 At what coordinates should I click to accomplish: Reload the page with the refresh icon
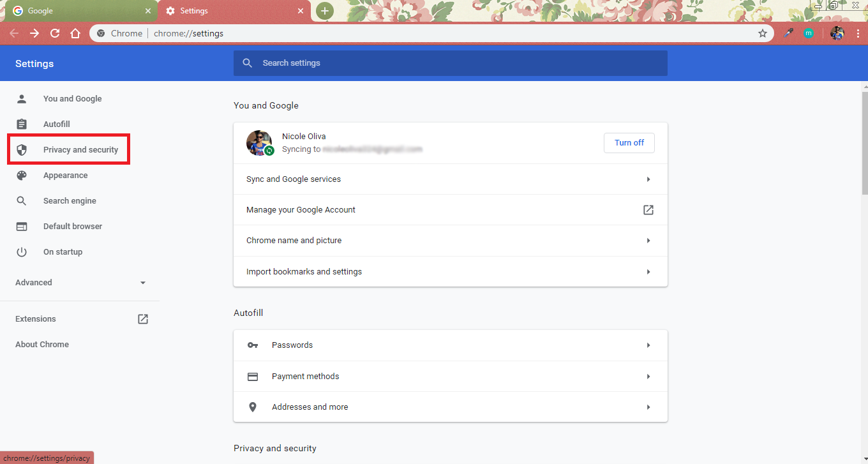[55, 33]
